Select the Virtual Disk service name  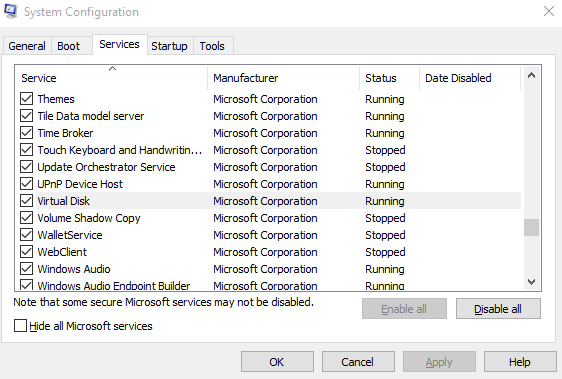coord(63,201)
